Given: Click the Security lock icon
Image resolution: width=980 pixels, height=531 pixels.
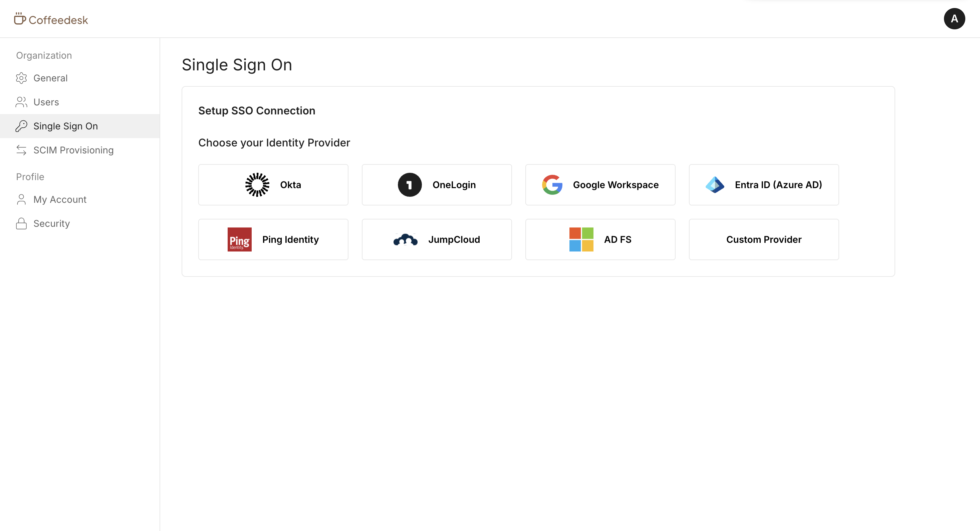Looking at the screenshot, I should tap(21, 223).
